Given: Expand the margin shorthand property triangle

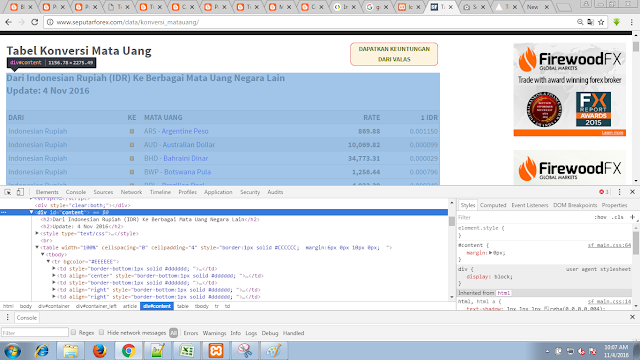Looking at the screenshot, I should (491, 253).
